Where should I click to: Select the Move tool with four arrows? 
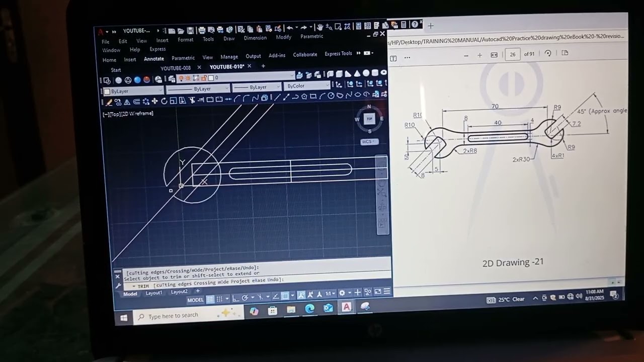click(x=154, y=101)
